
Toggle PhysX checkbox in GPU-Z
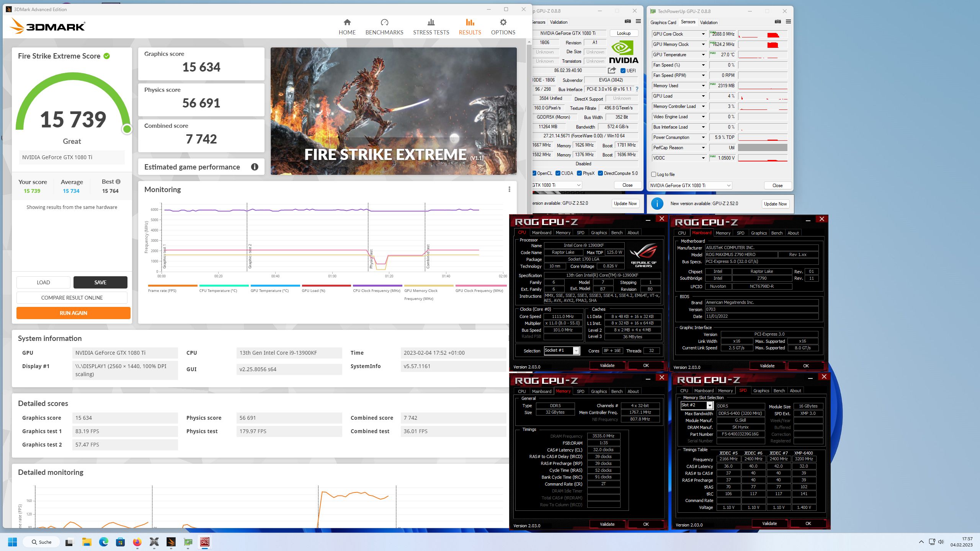coord(580,173)
